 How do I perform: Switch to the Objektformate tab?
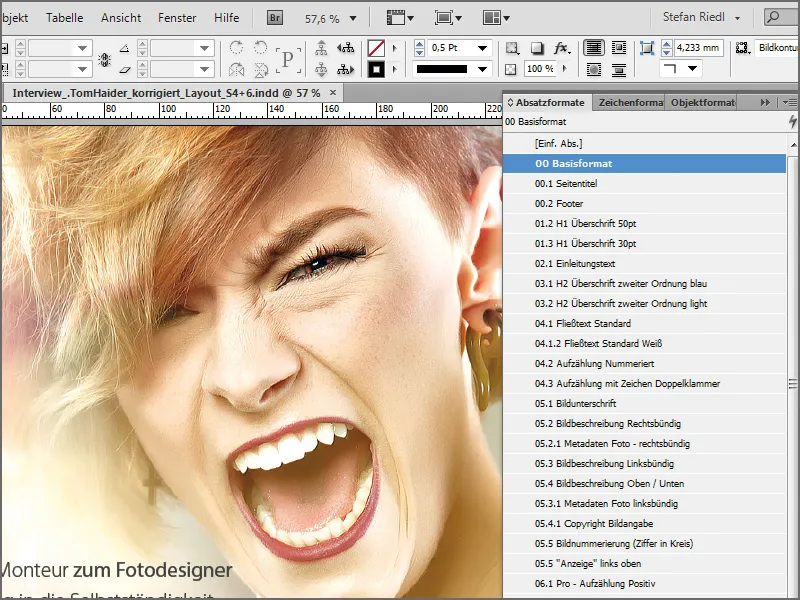[703, 103]
